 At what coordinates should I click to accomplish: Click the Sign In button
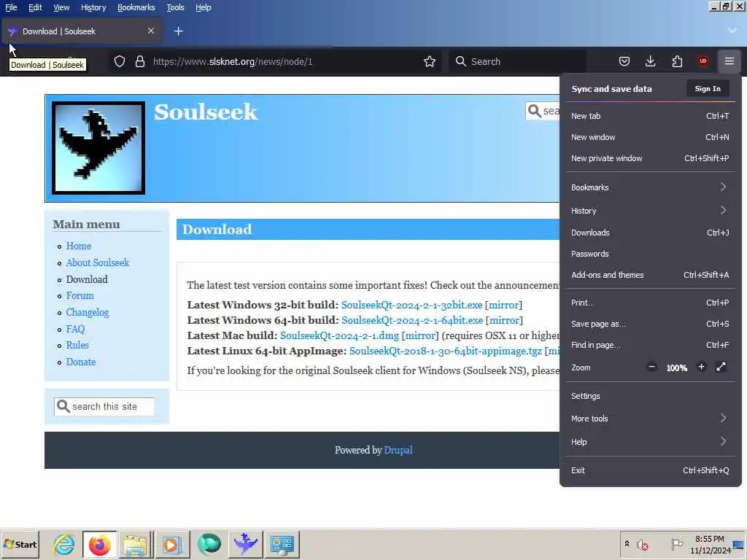pyautogui.click(x=708, y=88)
